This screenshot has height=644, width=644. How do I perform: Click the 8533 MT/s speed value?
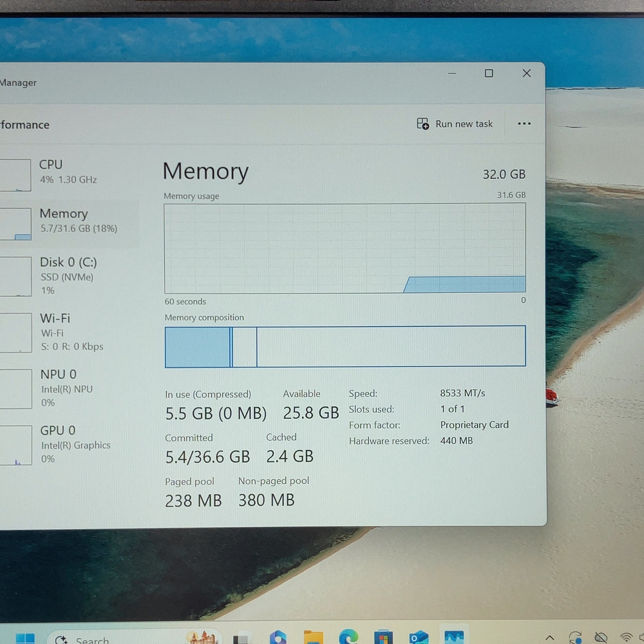(463, 393)
